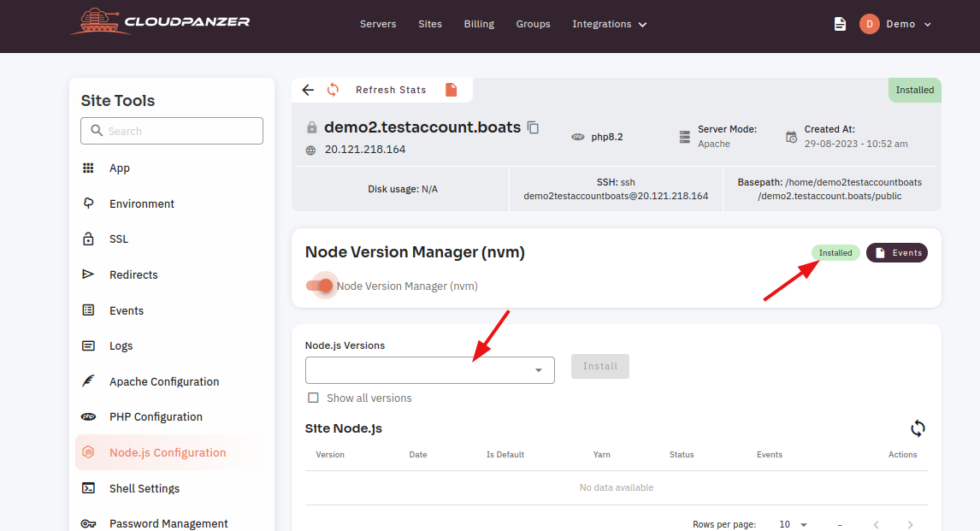Screen dimensions: 980x531
Task: Go back using the left arrow icon
Action: pos(308,90)
